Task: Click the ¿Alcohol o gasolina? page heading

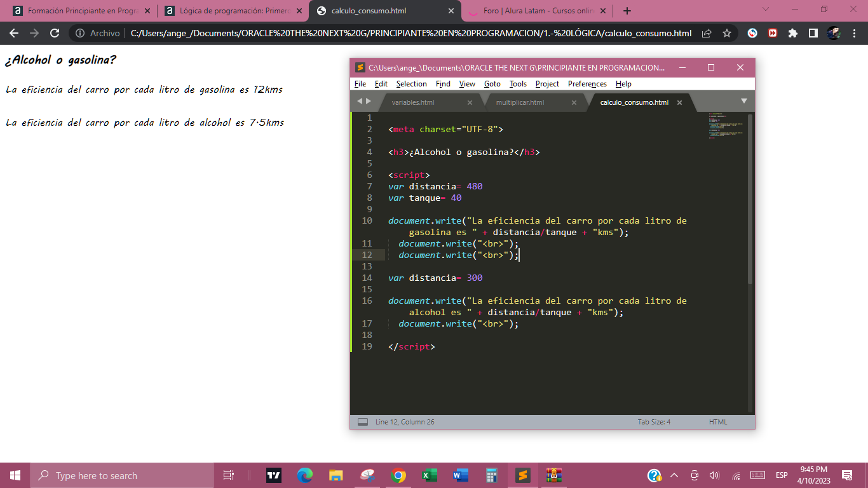Action: pos(60,60)
